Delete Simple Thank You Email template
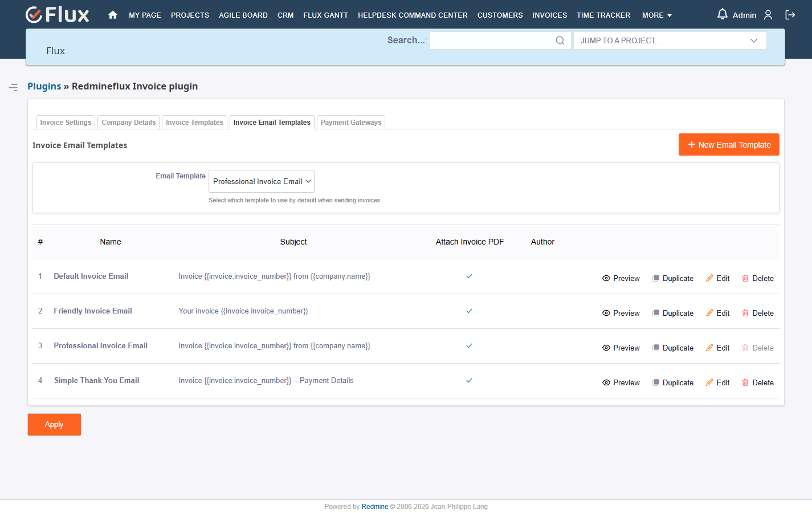The height and width of the screenshot is (513, 812). (x=758, y=382)
